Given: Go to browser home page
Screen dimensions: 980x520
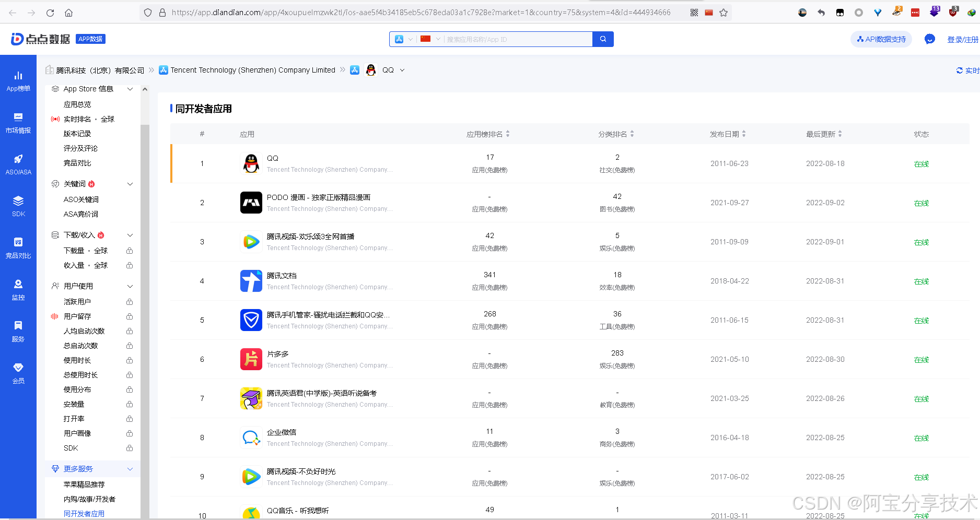Looking at the screenshot, I should (x=68, y=13).
